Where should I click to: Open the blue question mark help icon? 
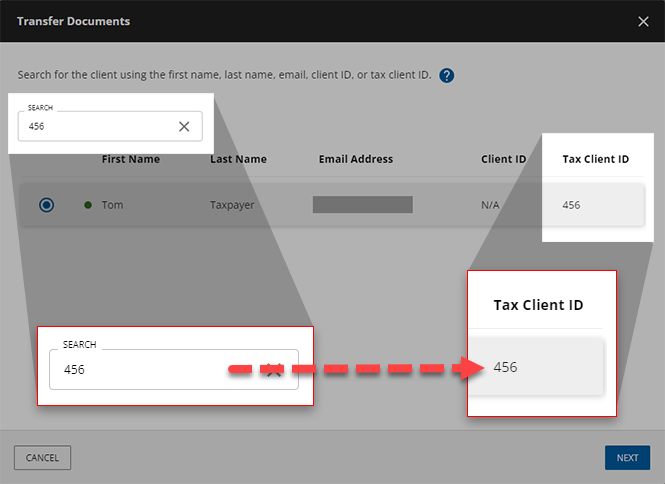pyautogui.click(x=447, y=76)
